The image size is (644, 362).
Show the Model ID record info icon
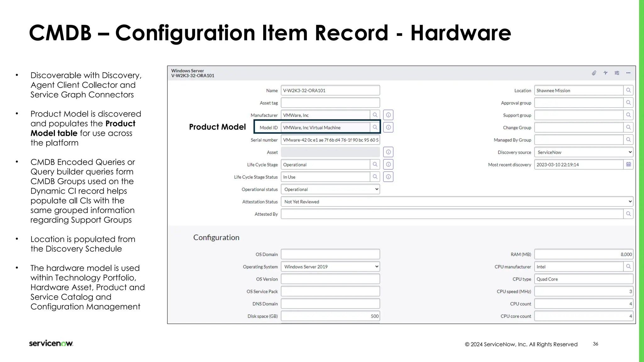(388, 127)
